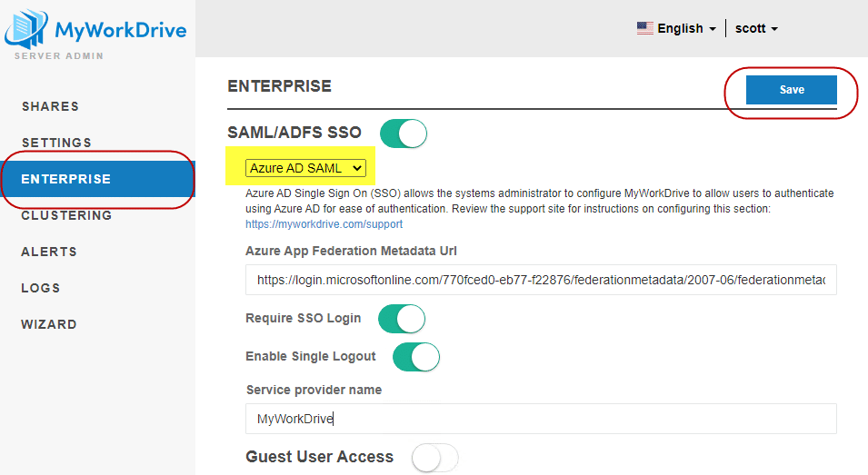This screenshot has width=868, height=475.
Task: Turn off Require SSO Login switch
Action: (401, 319)
